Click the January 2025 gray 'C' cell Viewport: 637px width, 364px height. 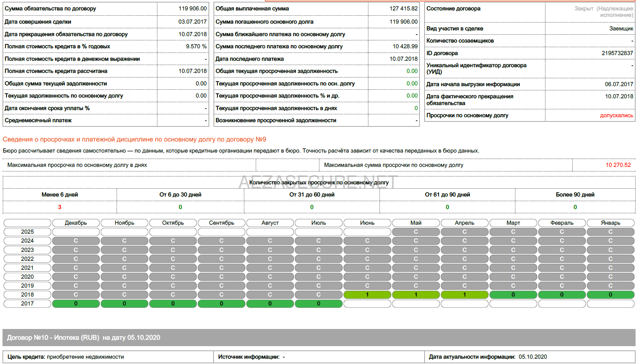(x=611, y=232)
